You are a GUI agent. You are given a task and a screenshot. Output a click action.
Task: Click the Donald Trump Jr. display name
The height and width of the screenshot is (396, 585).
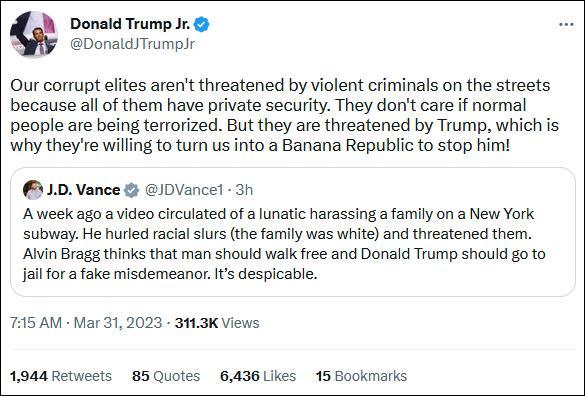[x=130, y=24]
